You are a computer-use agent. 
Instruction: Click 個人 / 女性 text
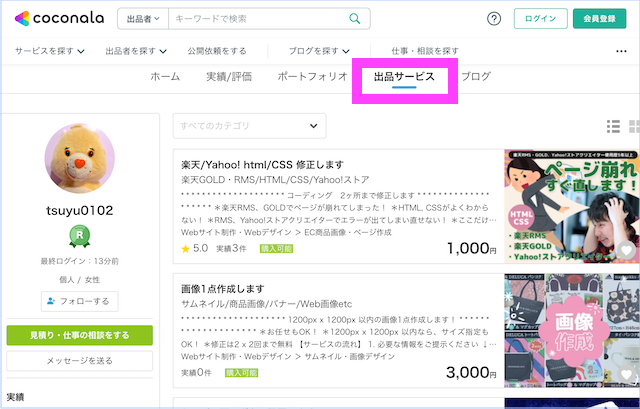(x=80, y=280)
